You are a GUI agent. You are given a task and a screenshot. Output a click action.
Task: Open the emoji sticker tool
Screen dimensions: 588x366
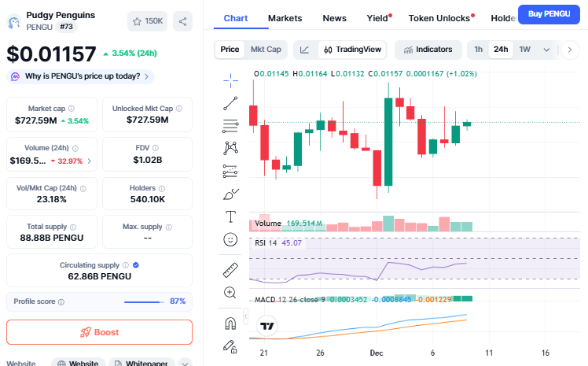pyautogui.click(x=230, y=239)
